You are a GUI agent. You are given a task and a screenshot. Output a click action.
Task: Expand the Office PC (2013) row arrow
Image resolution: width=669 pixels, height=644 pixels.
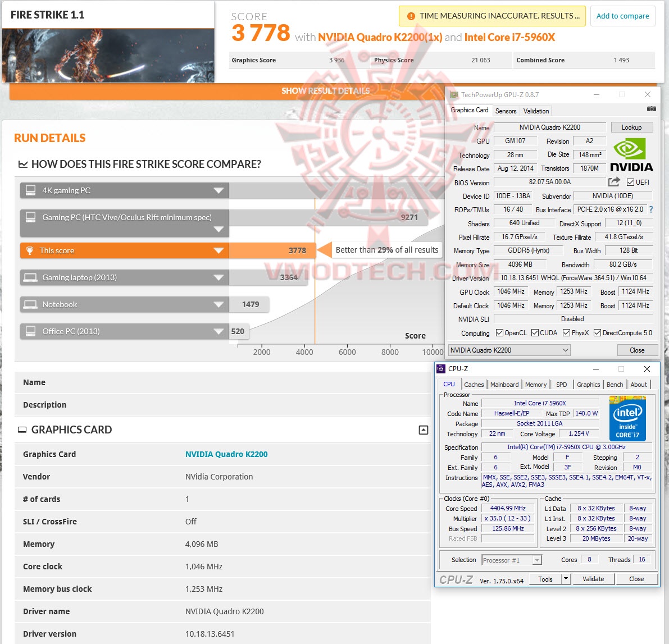(219, 331)
